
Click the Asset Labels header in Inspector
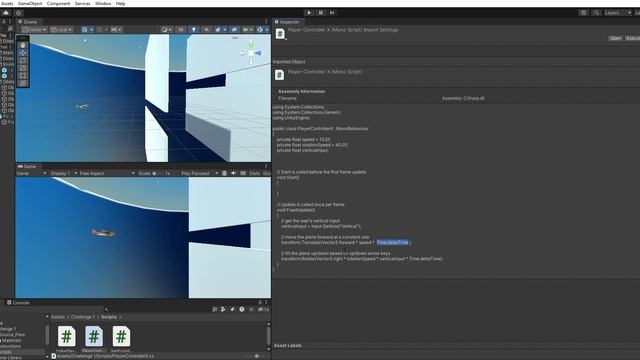[x=288, y=345]
